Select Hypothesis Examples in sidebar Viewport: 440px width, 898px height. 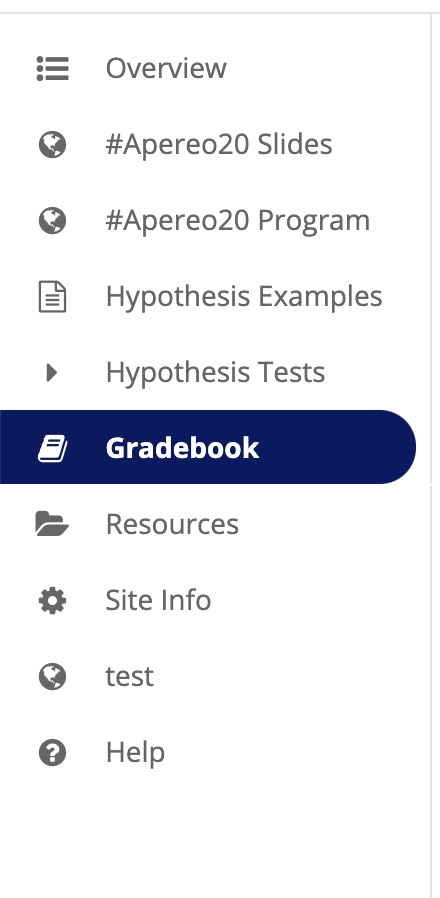(x=244, y=297)
